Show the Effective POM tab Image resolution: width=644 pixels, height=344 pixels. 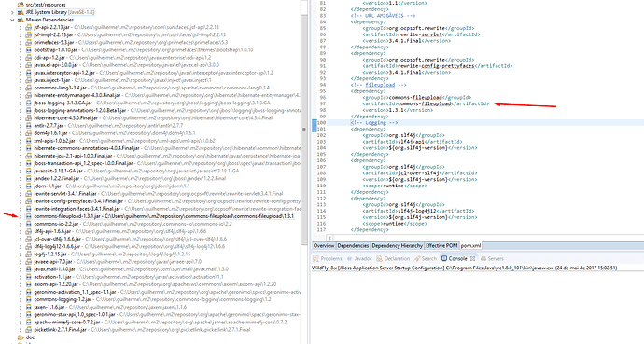[x=441, y=245]
